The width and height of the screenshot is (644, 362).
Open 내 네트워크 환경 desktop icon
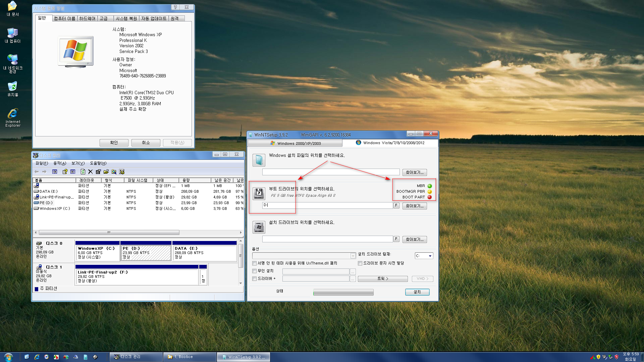[13, 64]
